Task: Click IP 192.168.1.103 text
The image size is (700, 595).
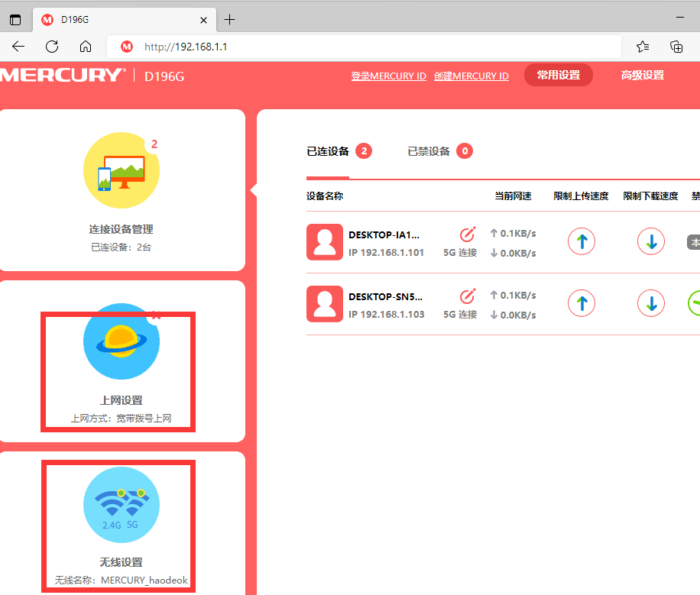Action: (x=386, y=314)
